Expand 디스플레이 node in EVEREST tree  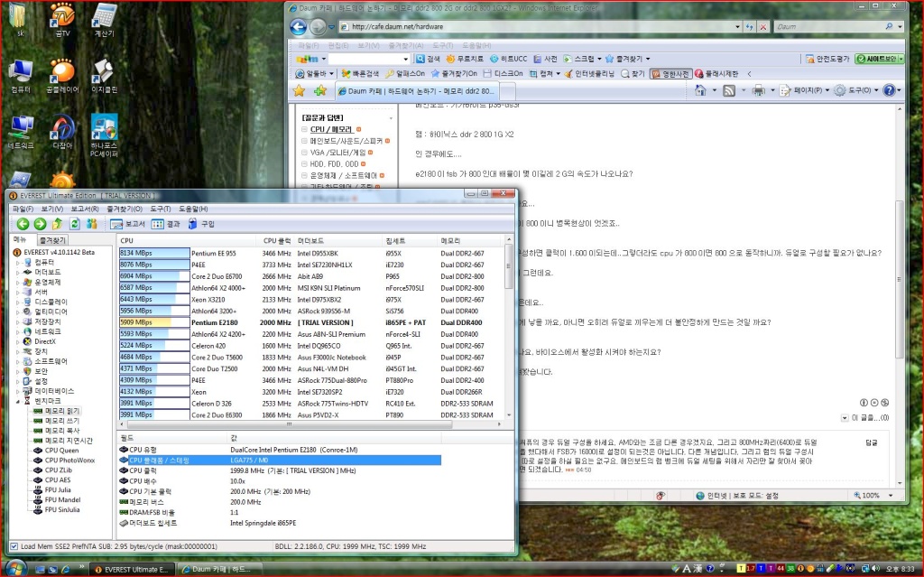18,302
